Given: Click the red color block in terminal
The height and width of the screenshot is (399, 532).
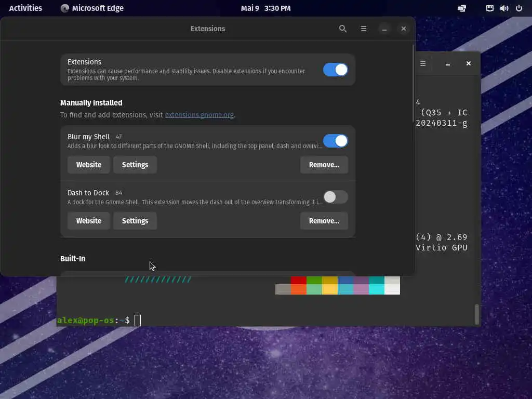Looking at the screenshot, I should click(299, 280).
